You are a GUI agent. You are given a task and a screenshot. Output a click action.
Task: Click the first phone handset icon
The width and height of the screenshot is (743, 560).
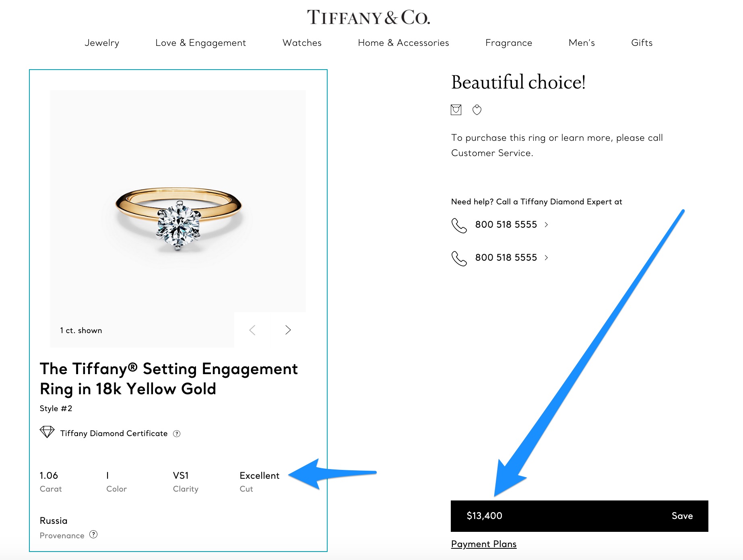pos(459,225)
